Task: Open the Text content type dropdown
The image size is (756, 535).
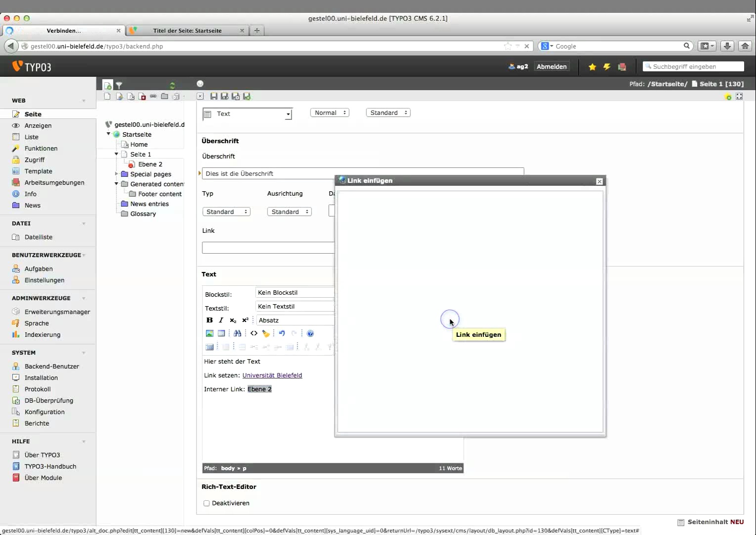Action: tap(248, 114)
